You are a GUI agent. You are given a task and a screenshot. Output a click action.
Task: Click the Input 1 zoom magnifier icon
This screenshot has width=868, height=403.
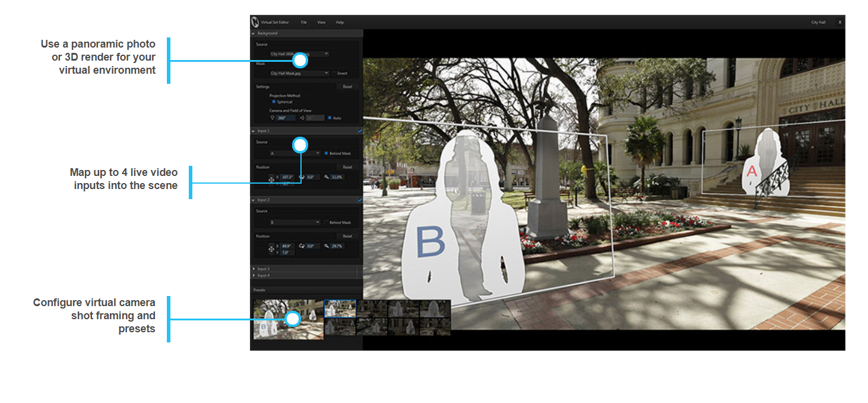[326, 177]
